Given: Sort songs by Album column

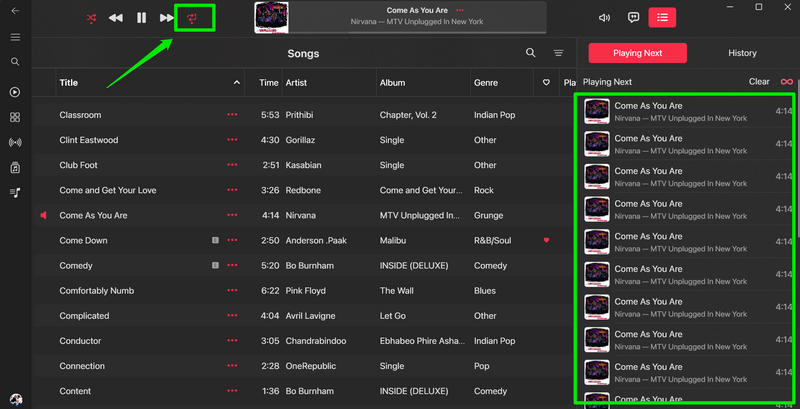Looking at the screenshot, I should 392,83.
